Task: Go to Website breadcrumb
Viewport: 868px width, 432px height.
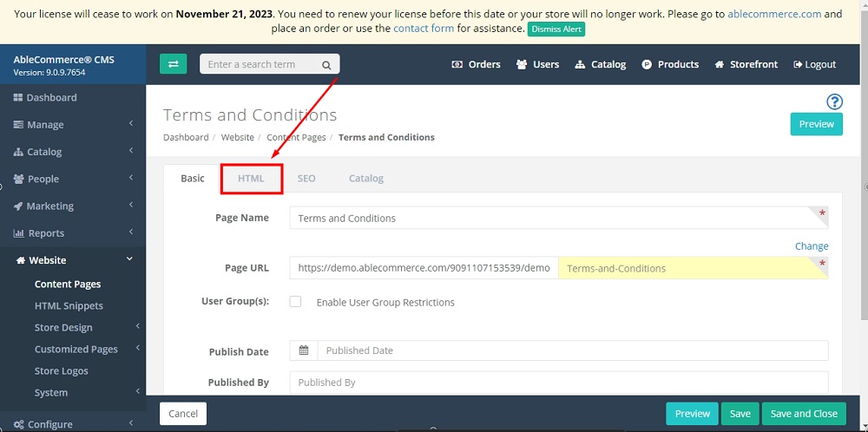Action: [x=238, y=137]
